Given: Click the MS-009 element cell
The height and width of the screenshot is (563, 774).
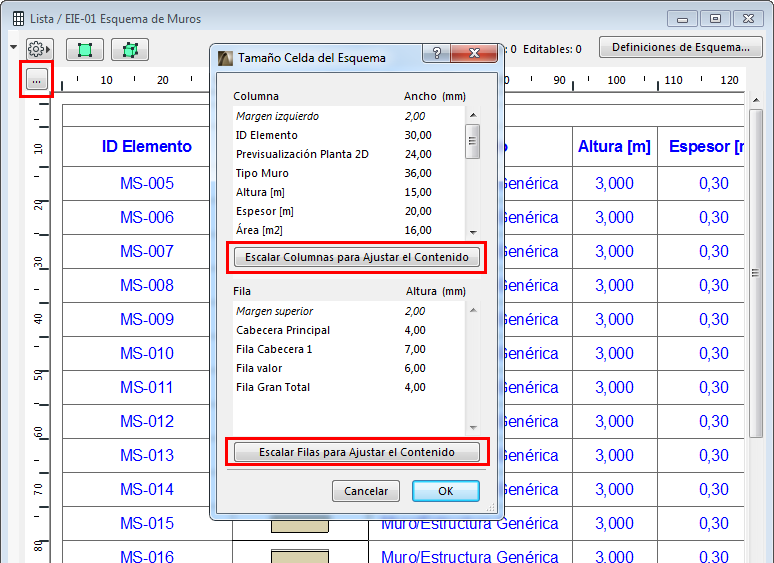Looking at the screenshot, I should click(147, 319).
